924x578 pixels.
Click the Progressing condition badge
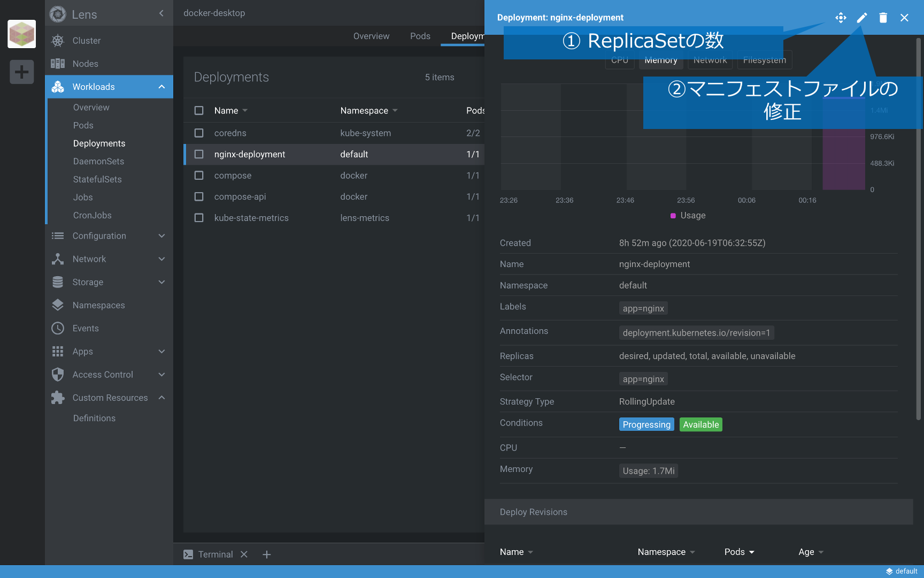(x=646, y=424)
